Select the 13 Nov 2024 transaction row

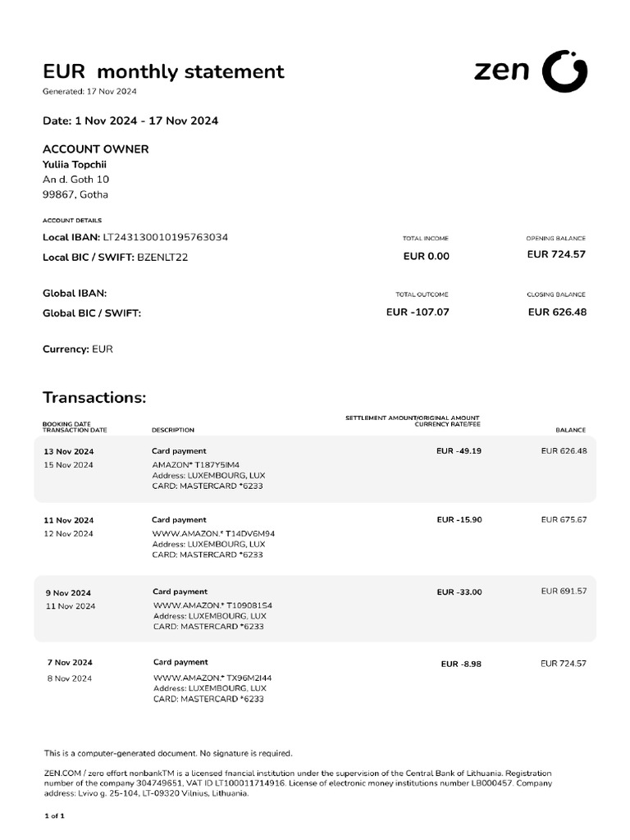(x=315, y=468)
